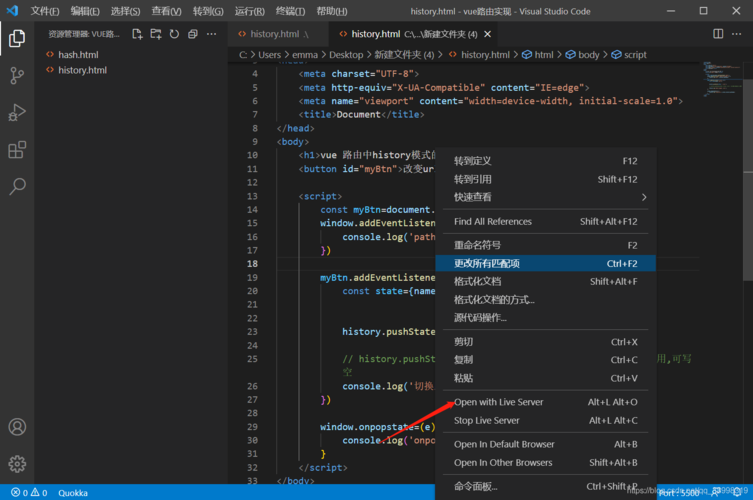Open the Search view in activity bar
753x500 pixels.
coord(17,186)
